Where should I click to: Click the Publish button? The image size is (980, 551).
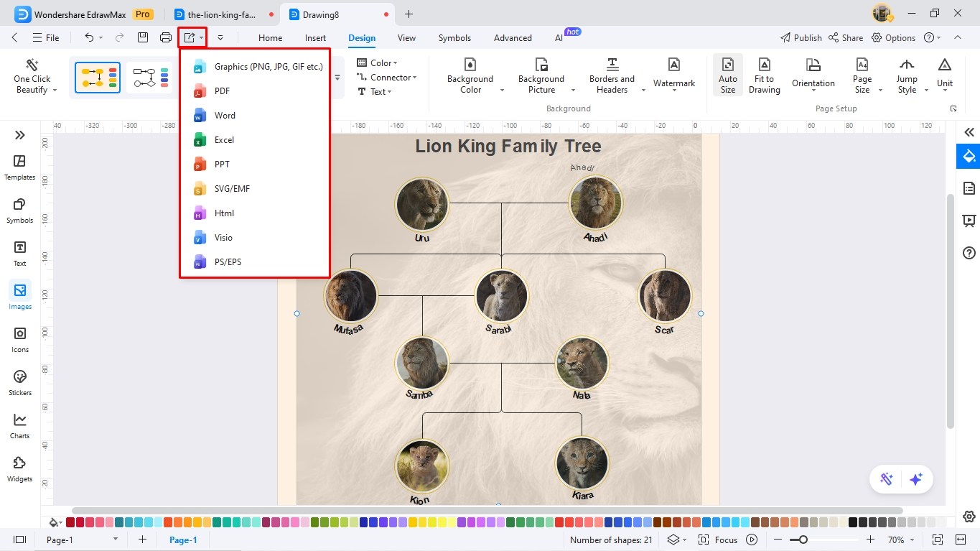pos(801,37)
